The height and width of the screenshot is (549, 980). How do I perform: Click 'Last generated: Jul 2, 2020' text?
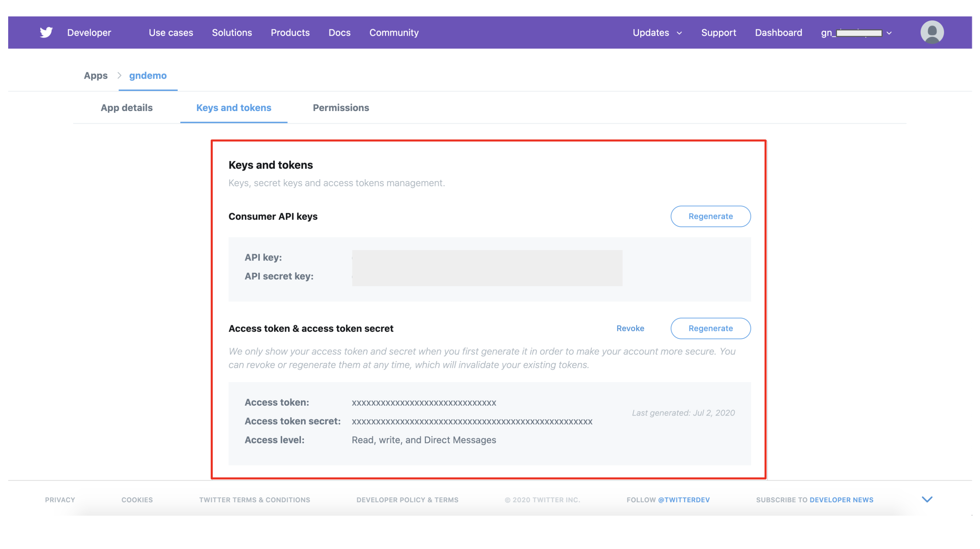coord(683,413)
